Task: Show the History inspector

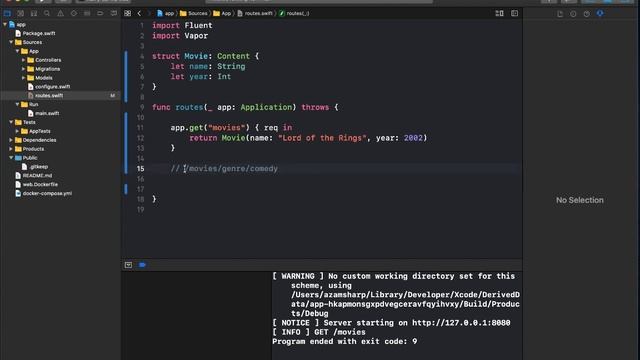Action: click(573, 14)
